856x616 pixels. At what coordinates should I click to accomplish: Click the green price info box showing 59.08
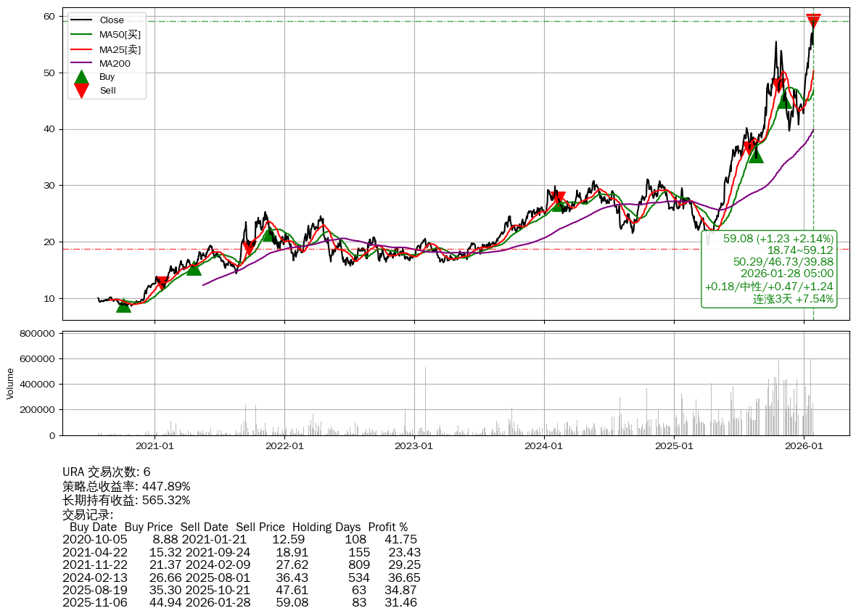click(x=769, y=268)
